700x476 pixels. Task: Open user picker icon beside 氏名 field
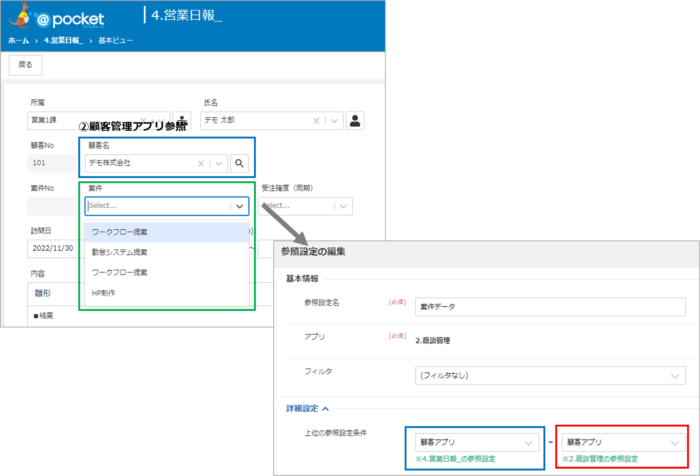355,121
